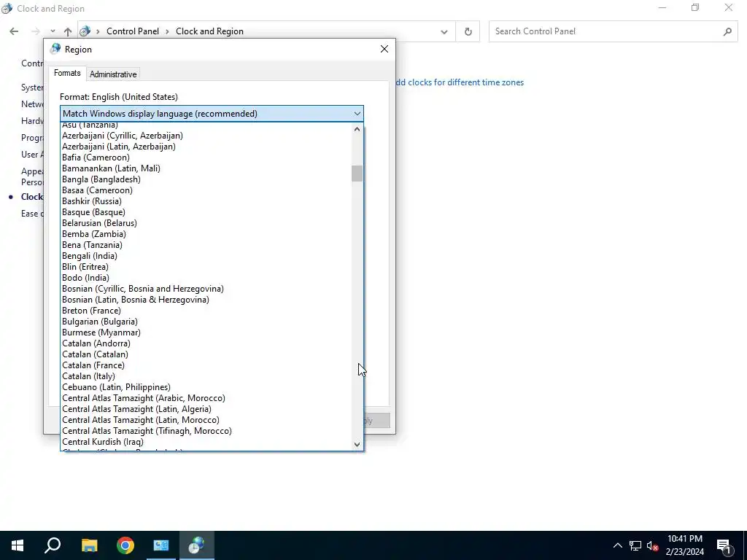The width and height of the screenshot is (747, 560).
Task: Pick Central Atlas Tamazight (Arabic, Morocco)
Action: [206, 399]
